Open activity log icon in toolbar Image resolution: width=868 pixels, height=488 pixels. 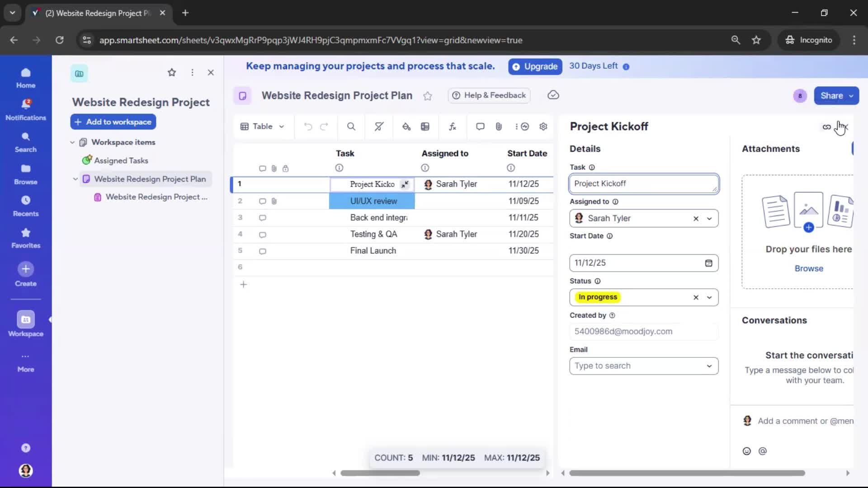click(x=524, y=127)
